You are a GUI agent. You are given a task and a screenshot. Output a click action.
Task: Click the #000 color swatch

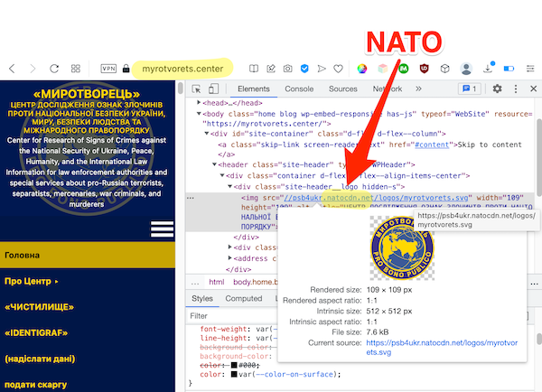(234, 365)
